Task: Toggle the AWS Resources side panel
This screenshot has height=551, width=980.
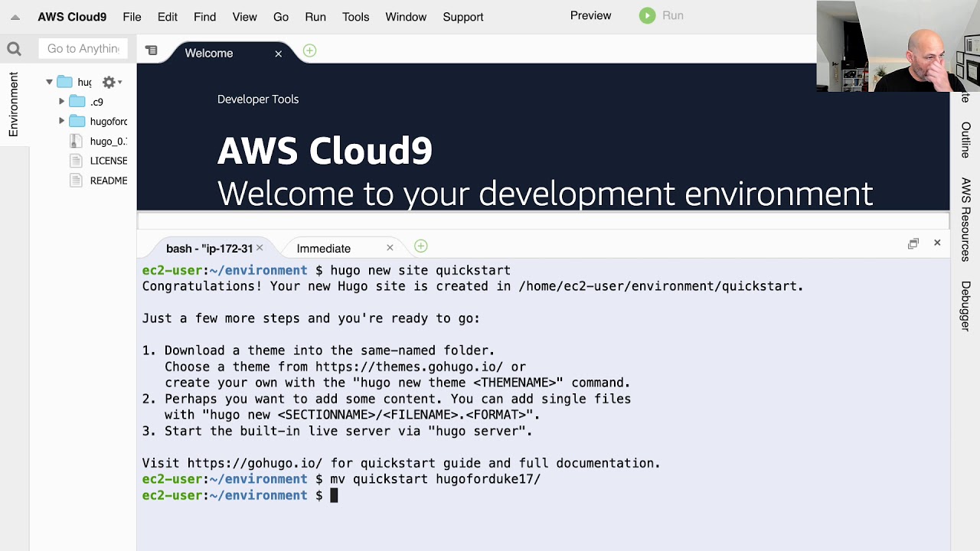Action: click(965, 220)
